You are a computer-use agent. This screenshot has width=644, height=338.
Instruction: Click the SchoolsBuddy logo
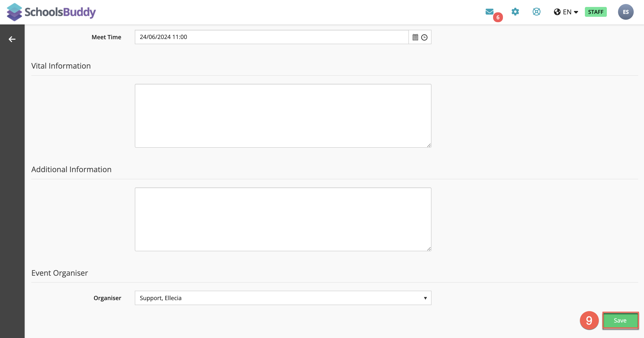pos(51,12)
